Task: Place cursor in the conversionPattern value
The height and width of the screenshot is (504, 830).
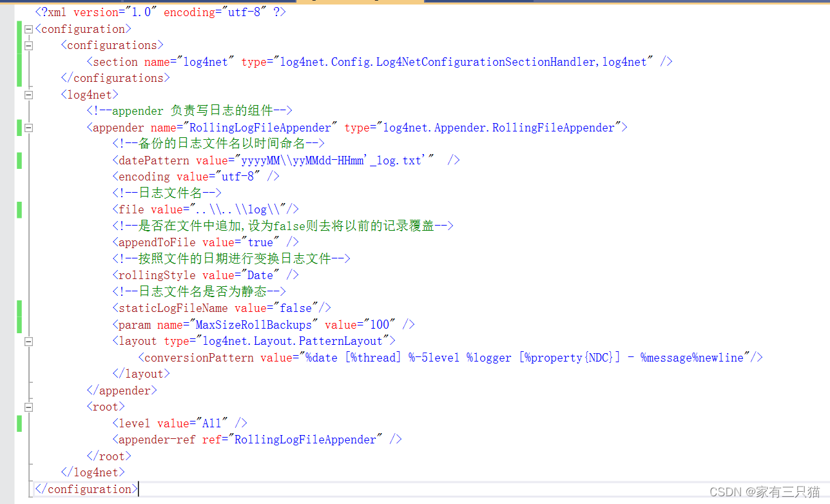Action: (x=525, y=358)
